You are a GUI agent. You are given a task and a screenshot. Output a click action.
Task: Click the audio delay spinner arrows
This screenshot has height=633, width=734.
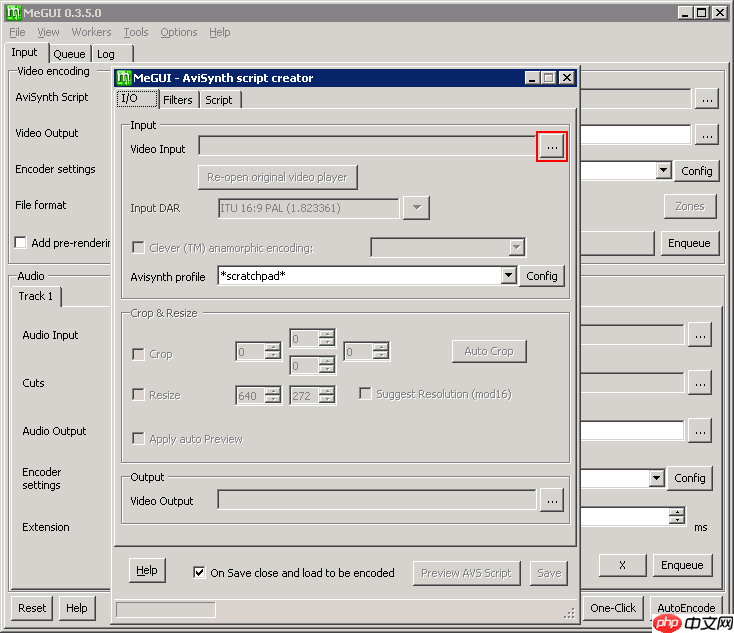[676, 517]
